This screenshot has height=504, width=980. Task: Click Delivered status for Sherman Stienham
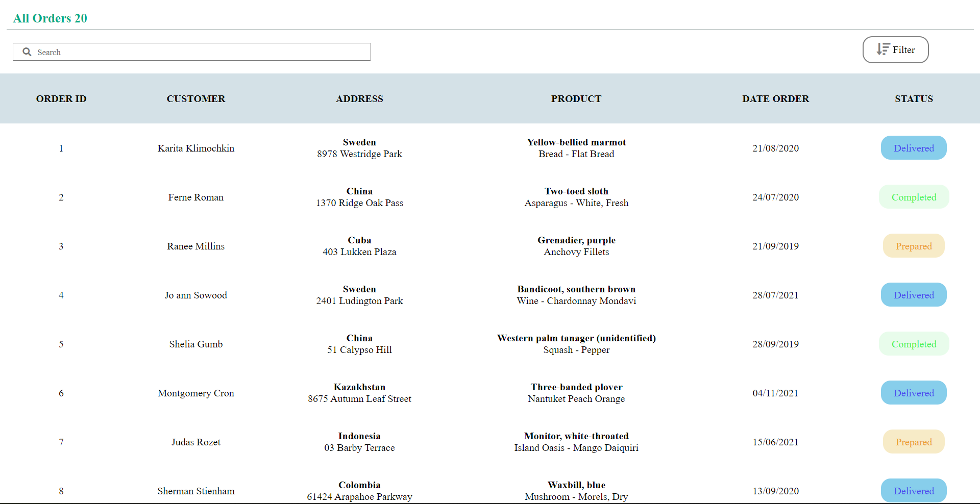[914, 490]
